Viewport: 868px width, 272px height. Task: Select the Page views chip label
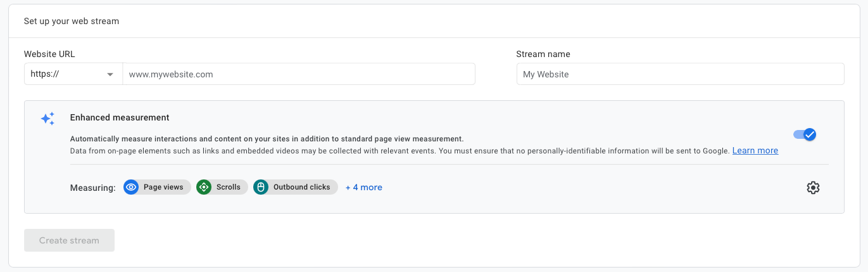[x=163, y=187]
